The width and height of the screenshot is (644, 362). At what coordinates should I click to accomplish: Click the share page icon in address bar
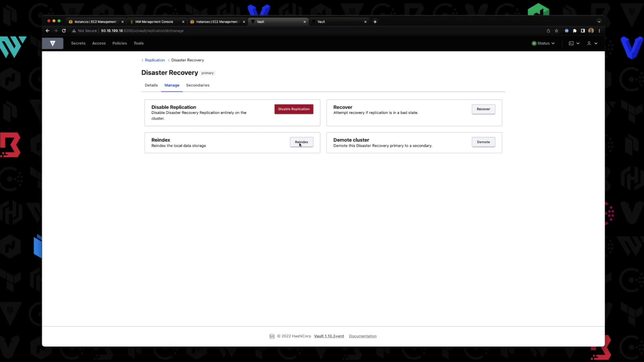(x=548, y=31)
